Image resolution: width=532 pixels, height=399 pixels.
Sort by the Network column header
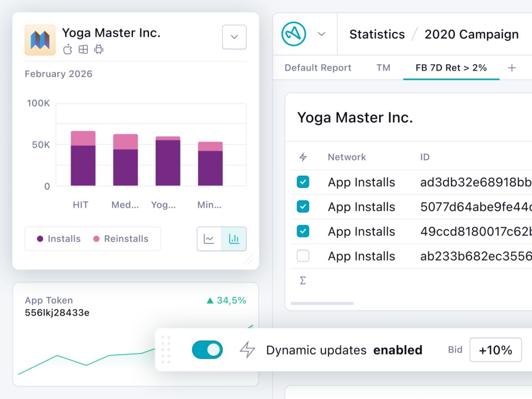click(x=347, y=157)
